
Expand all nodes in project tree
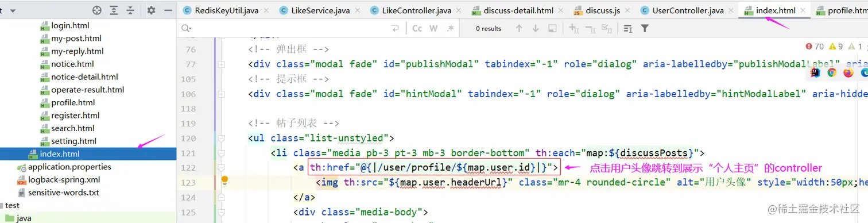tap(114, 10)
